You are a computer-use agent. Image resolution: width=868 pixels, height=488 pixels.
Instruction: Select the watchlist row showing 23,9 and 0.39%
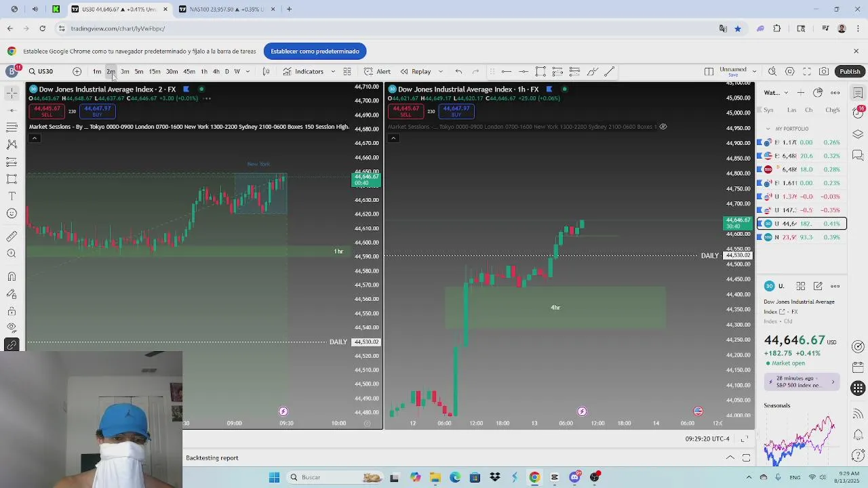pos(802,237)
